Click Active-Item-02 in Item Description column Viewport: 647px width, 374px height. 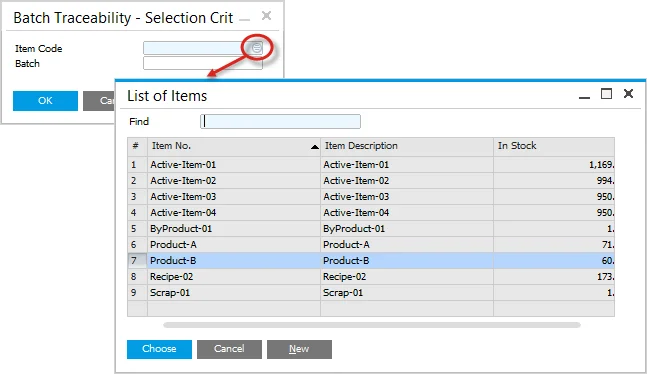click(x=407, y=181)
